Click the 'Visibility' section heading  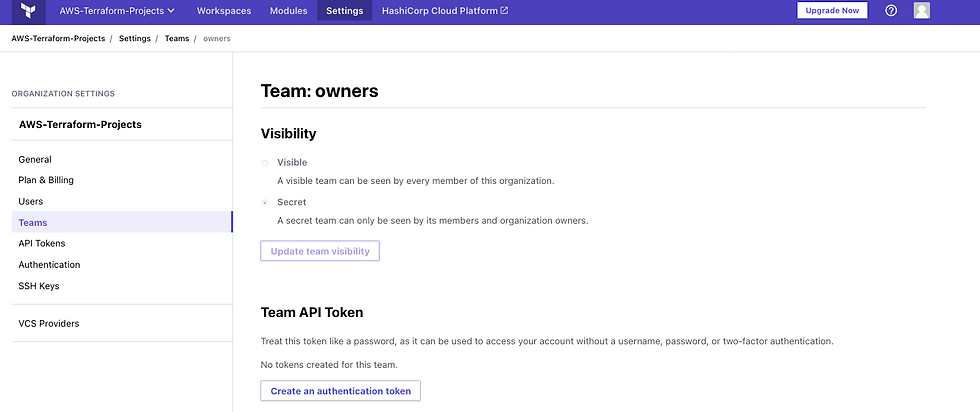click(x=288, y=133)
